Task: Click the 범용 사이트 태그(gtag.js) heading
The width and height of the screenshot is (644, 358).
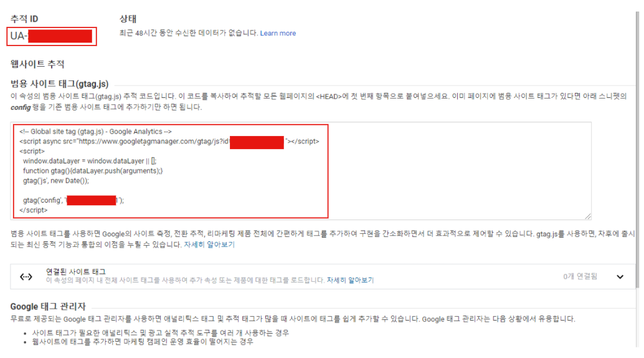Action: (x=60, y=84)
